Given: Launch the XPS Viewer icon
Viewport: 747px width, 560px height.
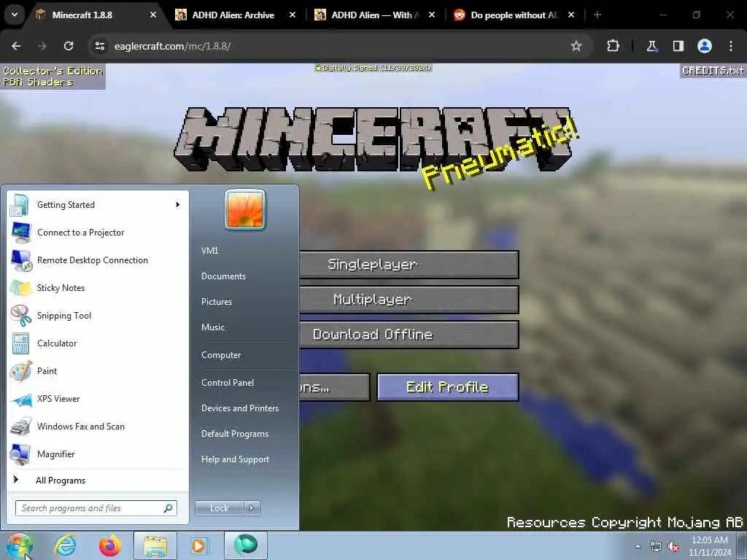Looking at the screenshot, I should tap(20, 399).
